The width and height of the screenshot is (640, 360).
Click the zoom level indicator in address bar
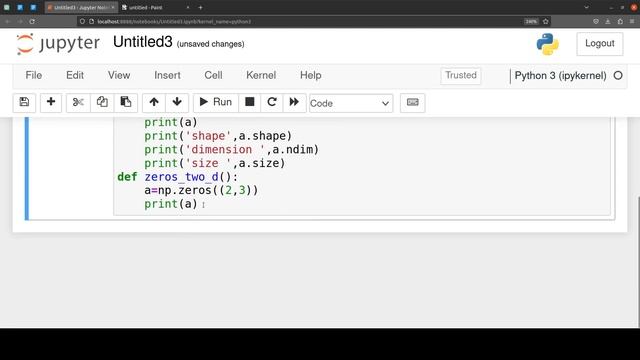(x=531, y=21)
